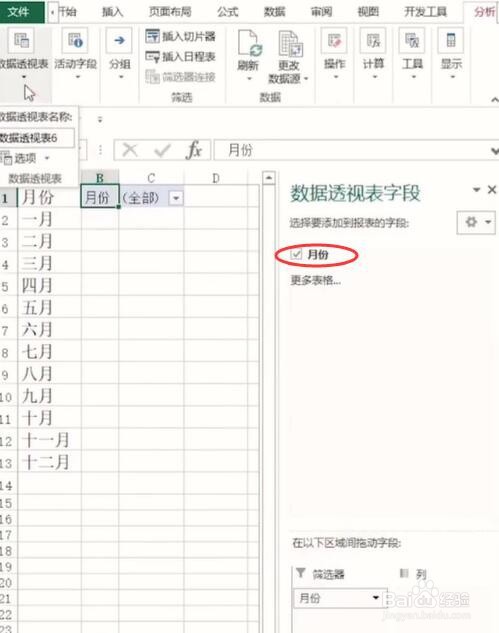Click the 更改数据源 icon
This screenshot has width=499, height=633.
pos(290,43)
